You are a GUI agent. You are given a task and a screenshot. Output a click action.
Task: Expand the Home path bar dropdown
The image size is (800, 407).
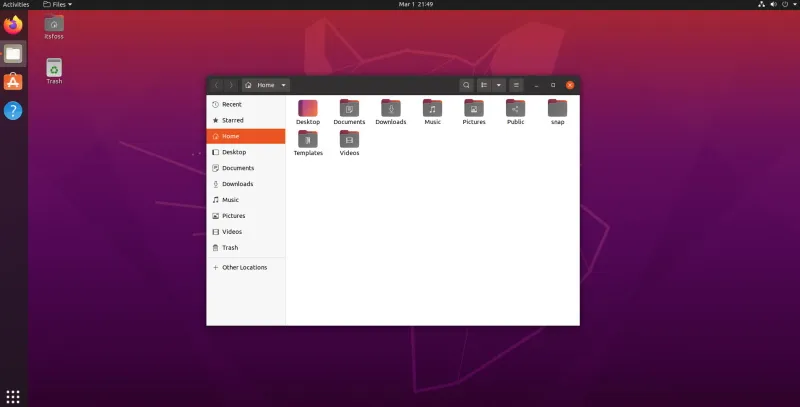tap(284, 85)
